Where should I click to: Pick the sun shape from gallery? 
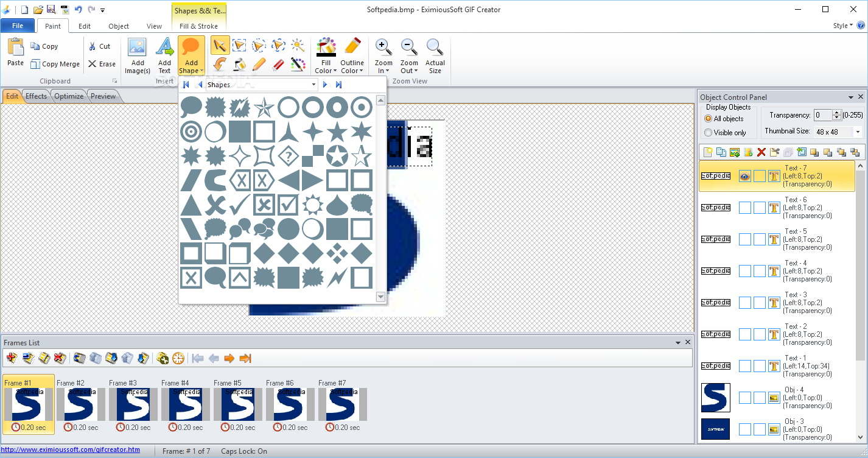(x=312, y=205)
